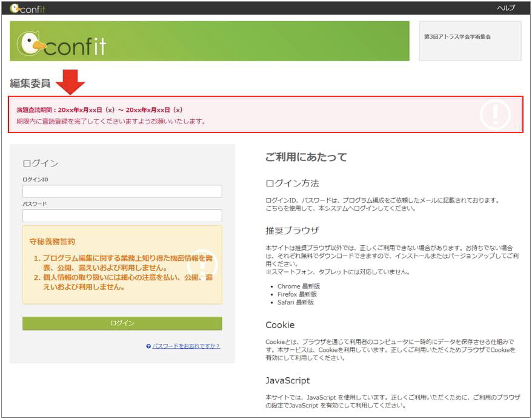
Task: Click the exclamation icon in red notice box
Action: click(x=495, y=114)
